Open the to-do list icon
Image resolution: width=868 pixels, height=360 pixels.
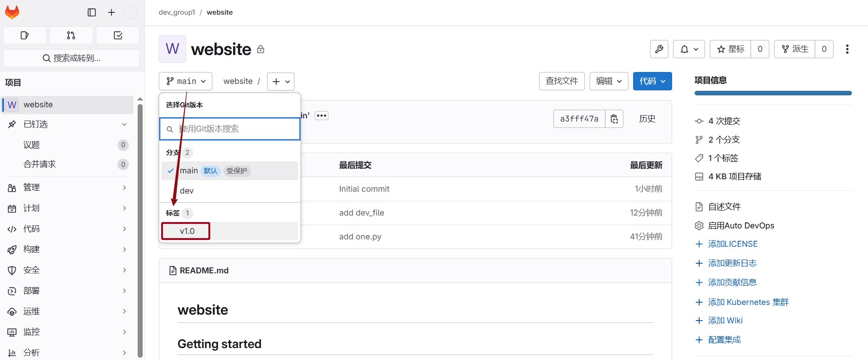[118, 35]
